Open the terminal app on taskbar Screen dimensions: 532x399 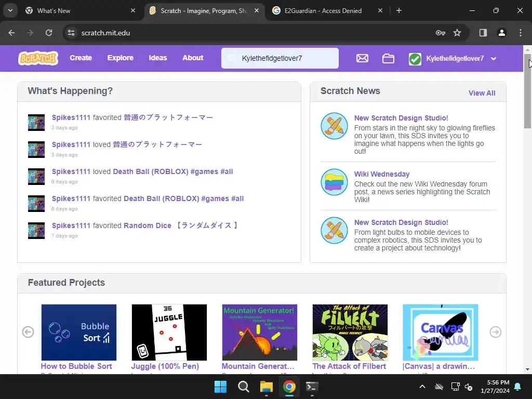312,387
